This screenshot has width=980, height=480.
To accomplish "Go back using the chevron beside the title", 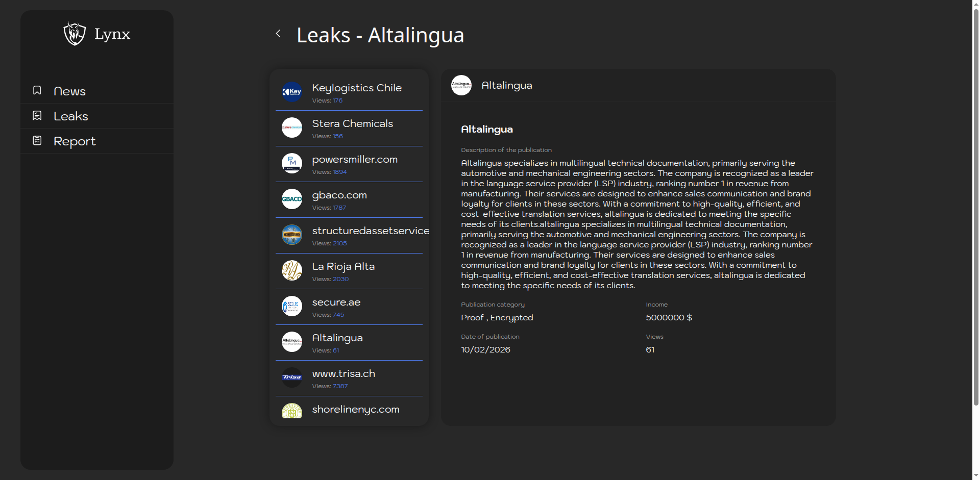I will tap(278, 34).
